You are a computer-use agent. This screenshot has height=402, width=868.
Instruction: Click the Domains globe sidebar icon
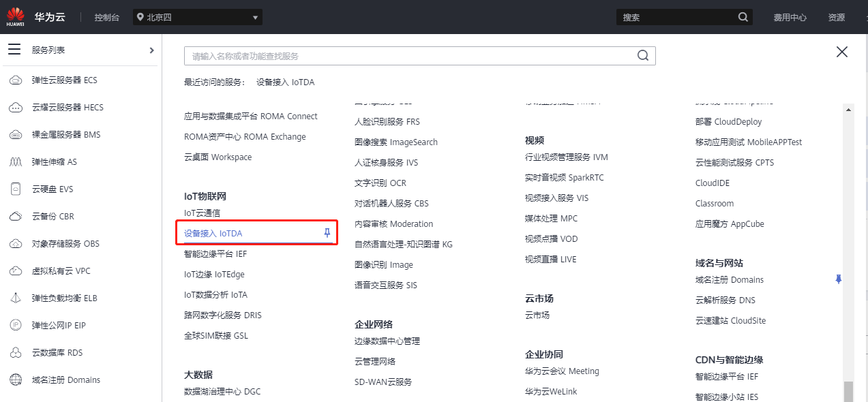click(15, 380)
